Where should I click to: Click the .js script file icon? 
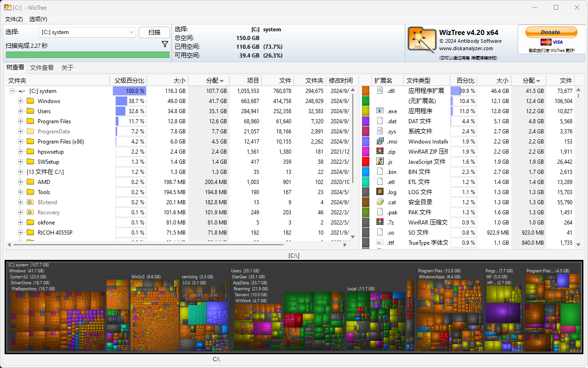pyautogui.click(x=380, y=162)
